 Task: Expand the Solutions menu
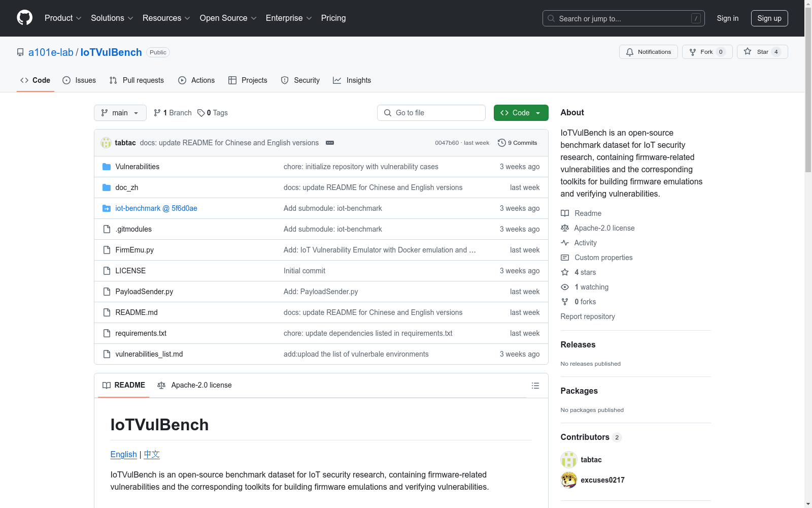point(112,18)
